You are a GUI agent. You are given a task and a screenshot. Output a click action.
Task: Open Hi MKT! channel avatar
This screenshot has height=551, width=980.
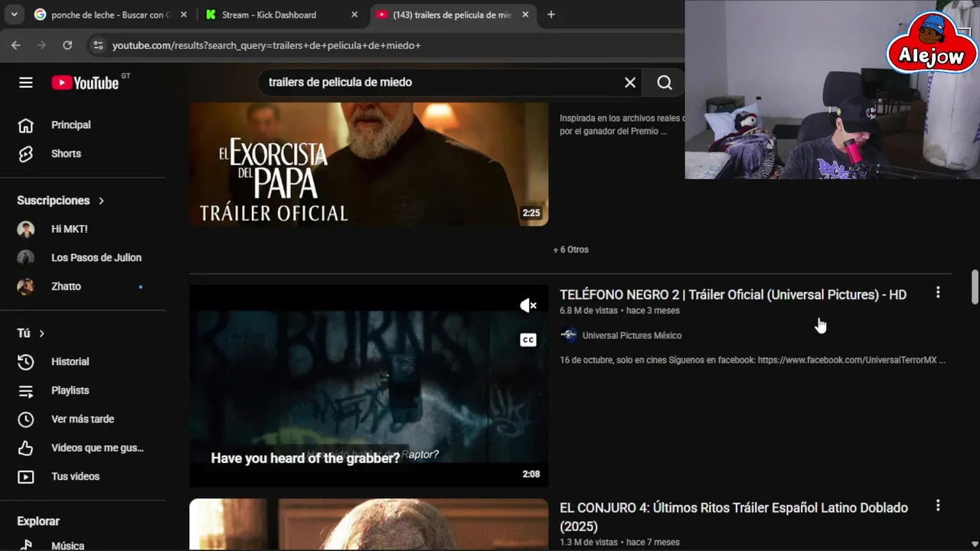coord(26,229)
